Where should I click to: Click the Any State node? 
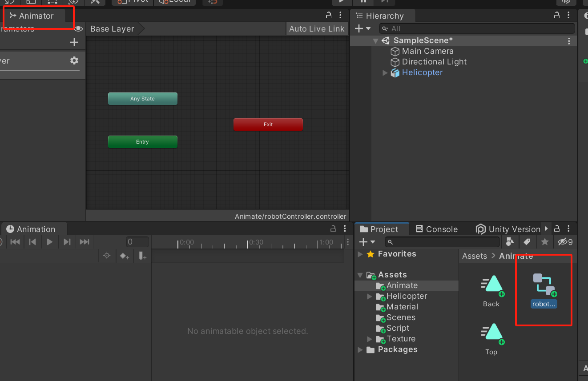point(142,99)
